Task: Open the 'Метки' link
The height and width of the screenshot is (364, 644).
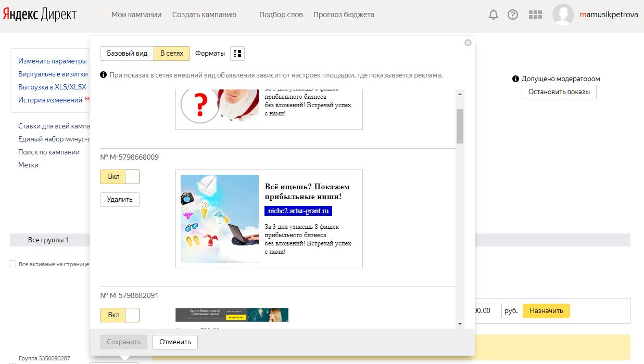Action: 29,165
